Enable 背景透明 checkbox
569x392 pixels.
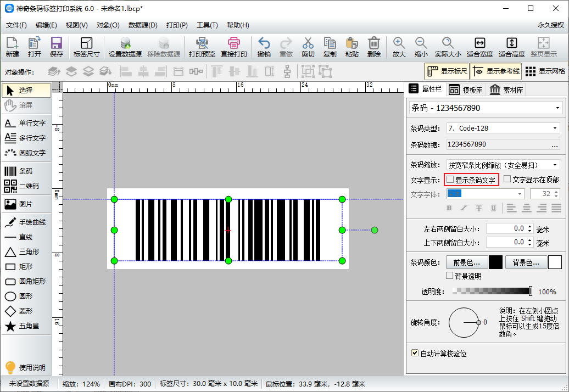point(450,276)
